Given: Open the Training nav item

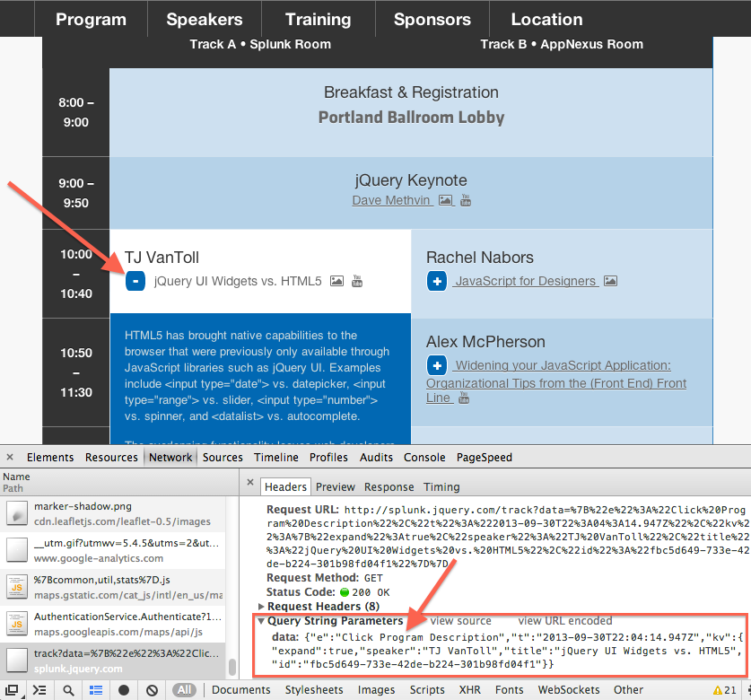Looking at the screenshot, I should [x=319, y=19].
